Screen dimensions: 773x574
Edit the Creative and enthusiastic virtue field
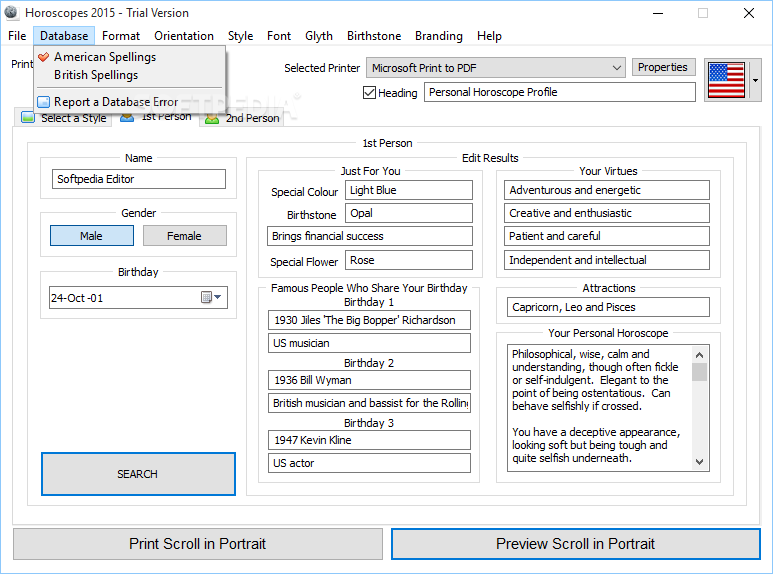point(607,213)
